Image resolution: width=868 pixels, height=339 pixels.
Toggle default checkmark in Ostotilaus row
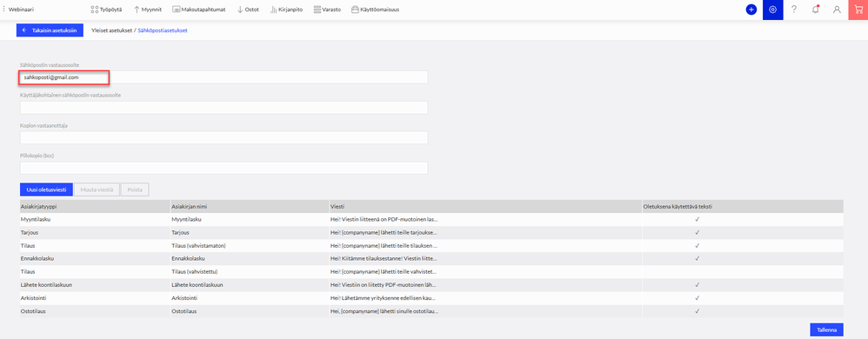click(698, 311)
